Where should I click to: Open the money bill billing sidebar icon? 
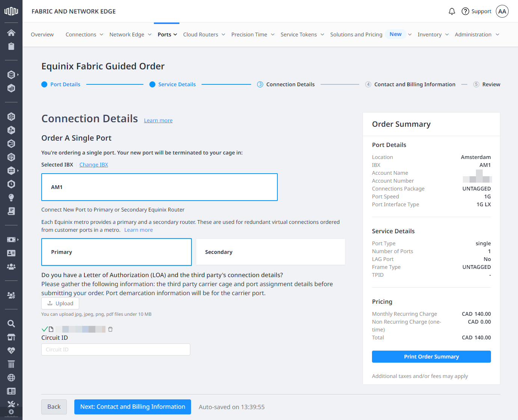[x=11, y=240]
